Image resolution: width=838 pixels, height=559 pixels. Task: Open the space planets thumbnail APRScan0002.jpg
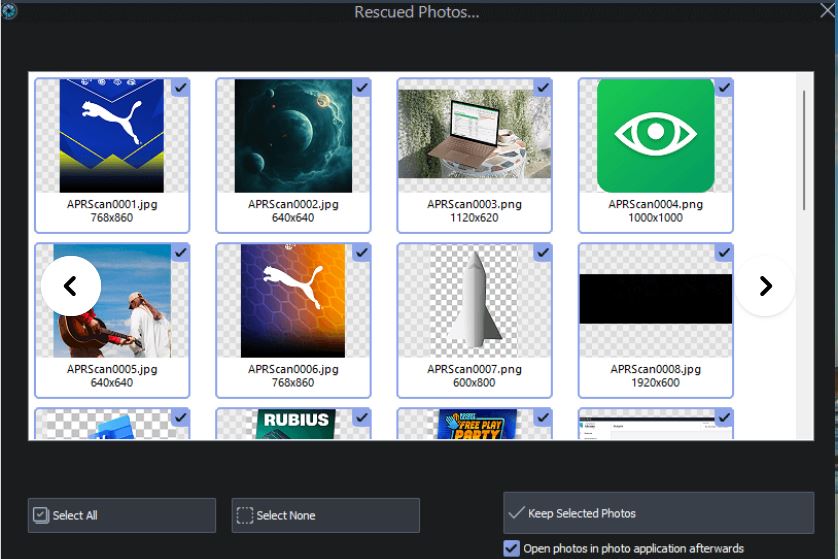[293, 136]
